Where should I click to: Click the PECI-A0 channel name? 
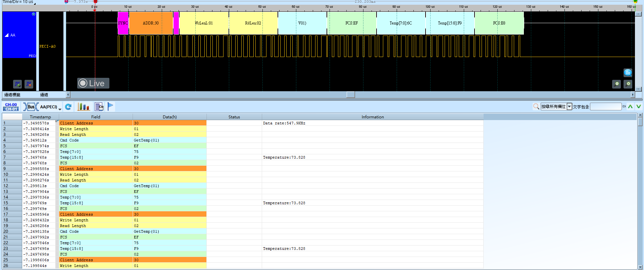click(48, 46)
